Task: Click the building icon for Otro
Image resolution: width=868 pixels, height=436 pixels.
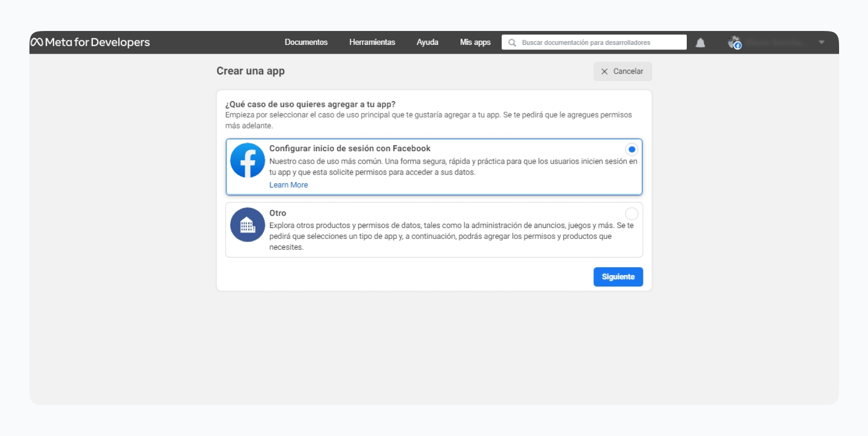Action: (x=248, y=225)
